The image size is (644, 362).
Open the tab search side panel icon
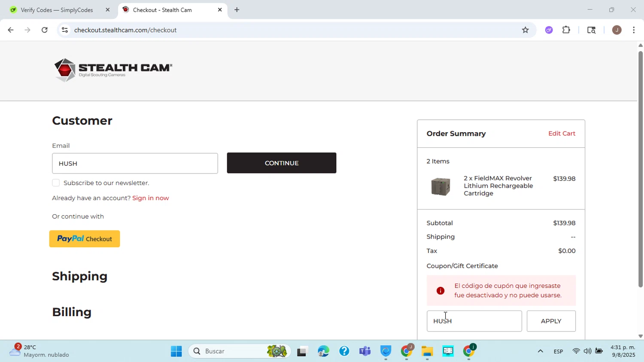[x=591, y=30]
